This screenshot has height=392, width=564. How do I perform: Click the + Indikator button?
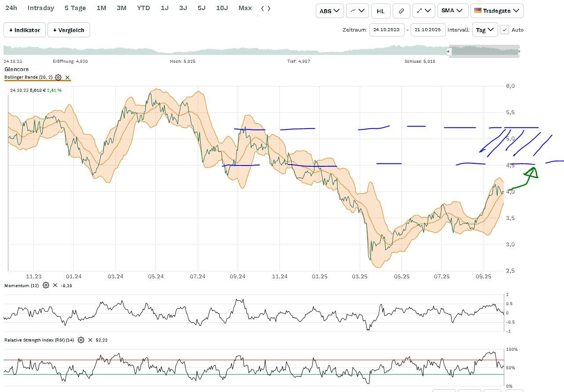(24, 30)
